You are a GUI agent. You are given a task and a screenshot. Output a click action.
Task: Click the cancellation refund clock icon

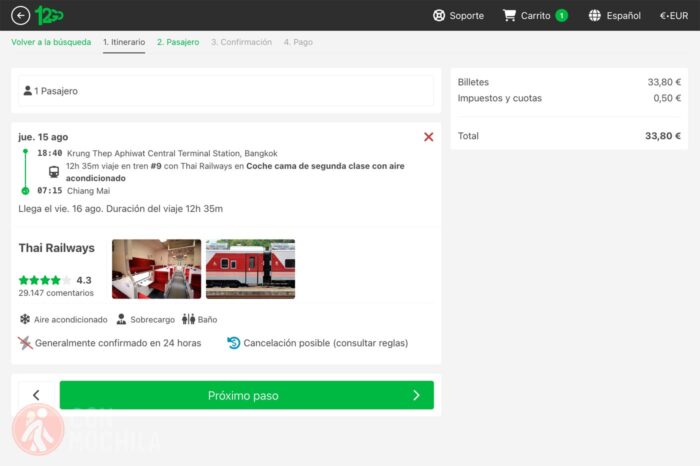[x=233, y=343]
